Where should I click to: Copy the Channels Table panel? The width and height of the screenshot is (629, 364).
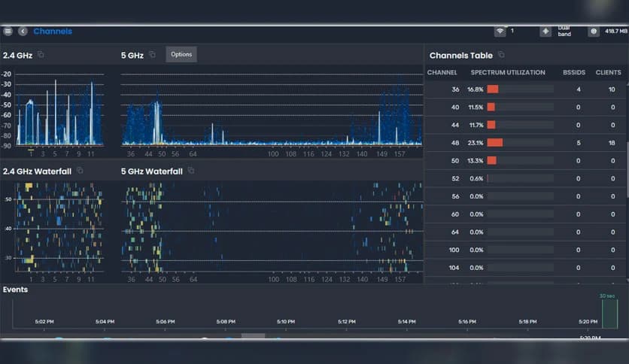(x=501, y=54)
